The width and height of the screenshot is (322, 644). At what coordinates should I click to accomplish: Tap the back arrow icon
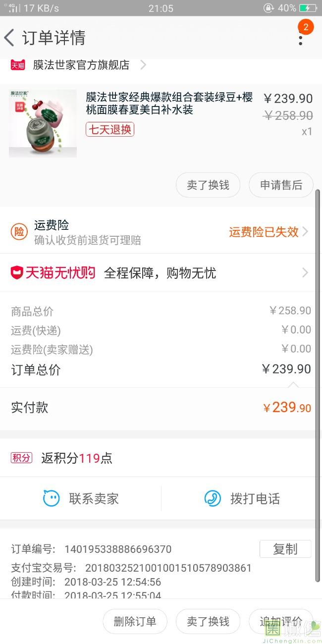[9, 38]
